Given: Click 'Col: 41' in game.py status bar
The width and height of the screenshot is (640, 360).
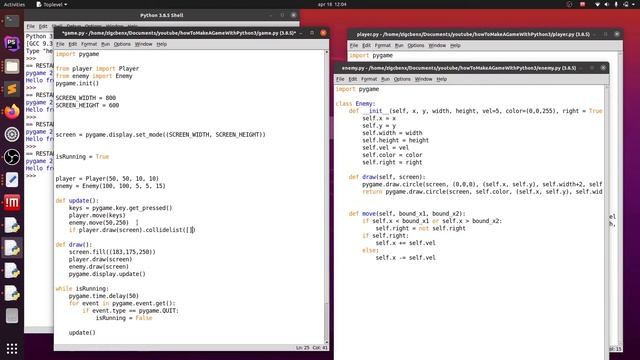Looking at the screenshot, I should pyautogui.click(x=320, y=348).
